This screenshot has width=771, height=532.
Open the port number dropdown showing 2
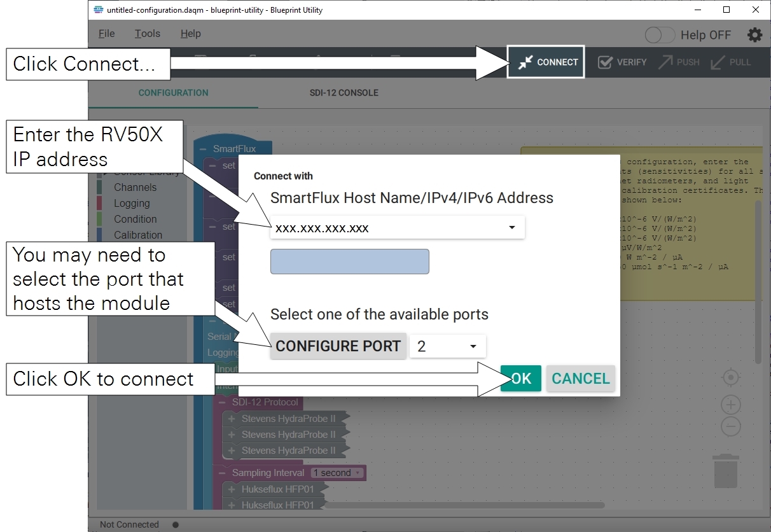448,346
